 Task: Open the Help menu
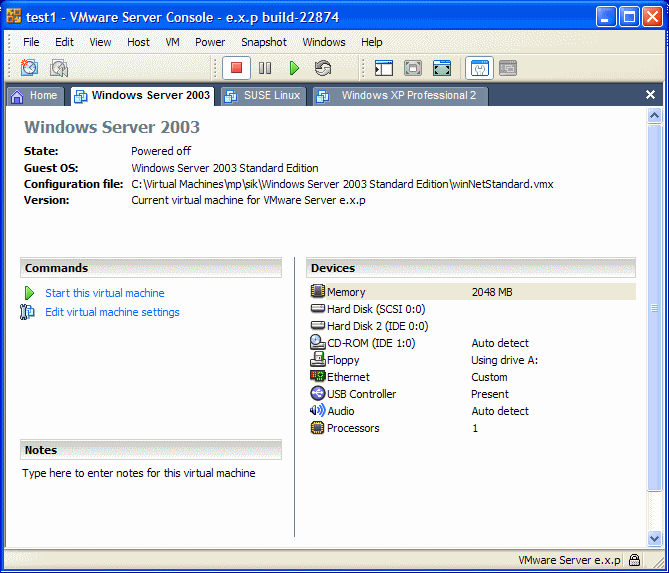coord(372,42)
